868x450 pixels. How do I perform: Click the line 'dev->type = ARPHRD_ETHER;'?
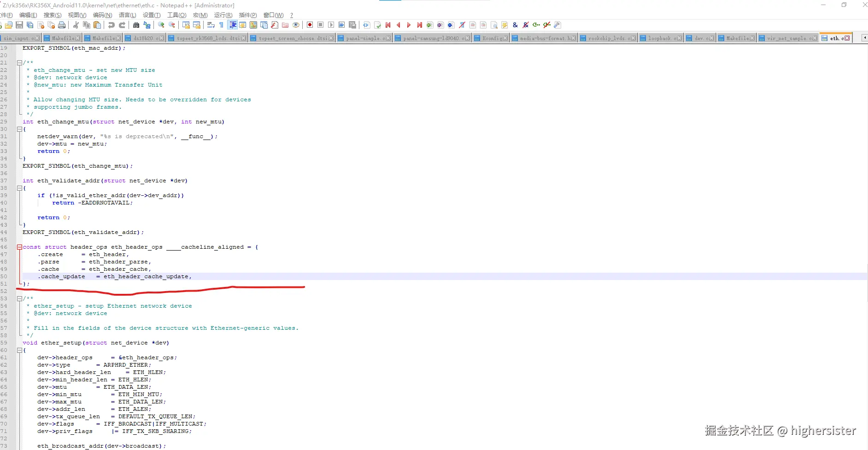94,365
